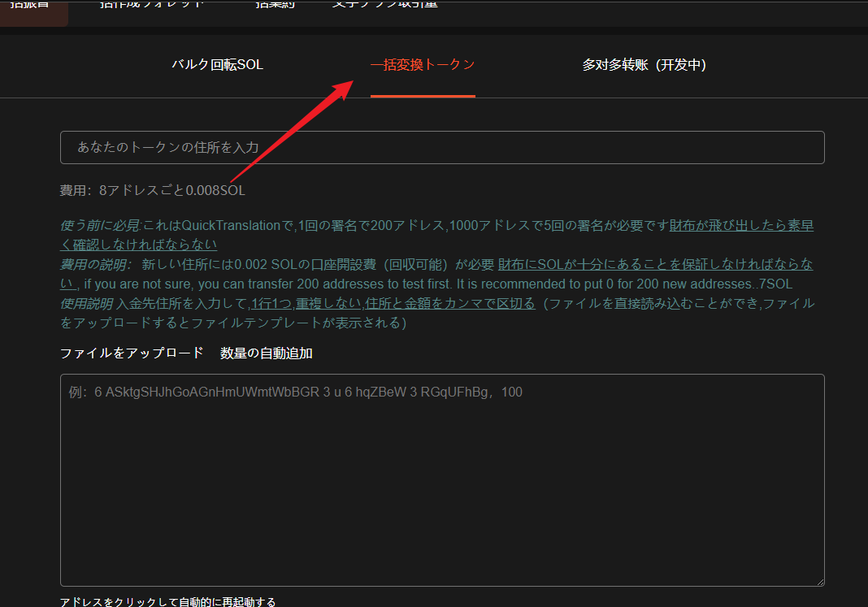Open the 作成ウォレット item in top navigation

tap(158, 7)
